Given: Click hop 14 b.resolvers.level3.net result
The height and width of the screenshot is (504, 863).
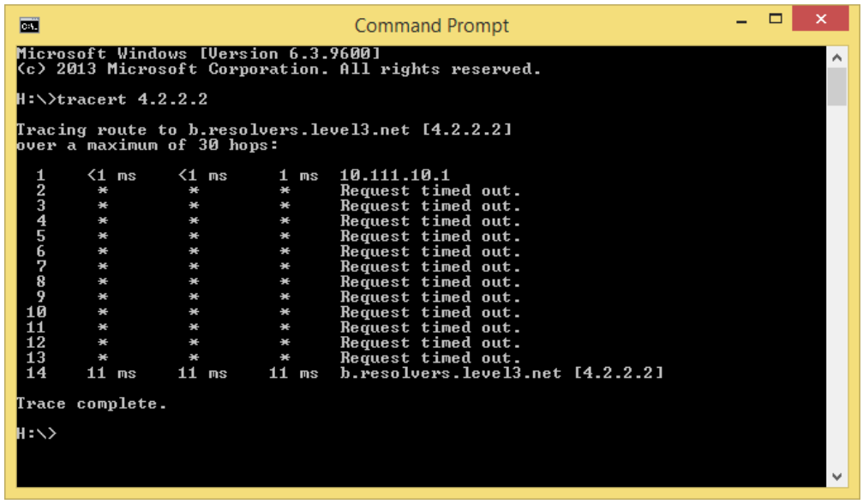Looking at the screenshot, I should (x=501, y=373).
